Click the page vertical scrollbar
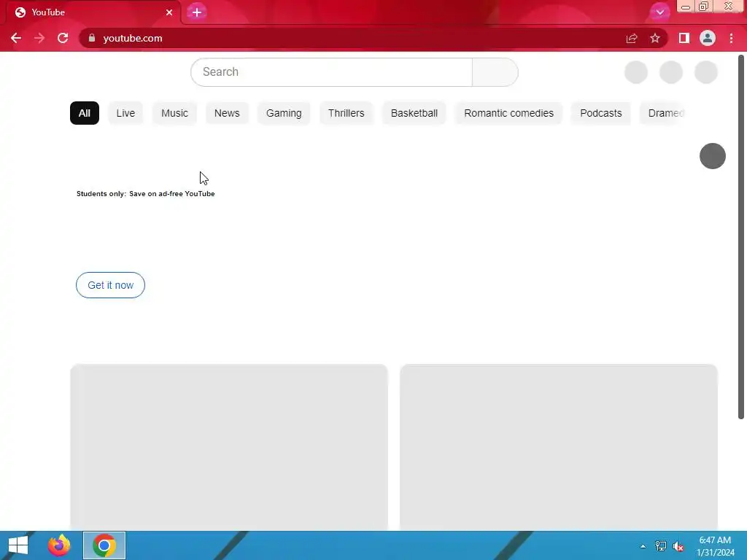Screen dimensions: 747x560 point(741,237)
